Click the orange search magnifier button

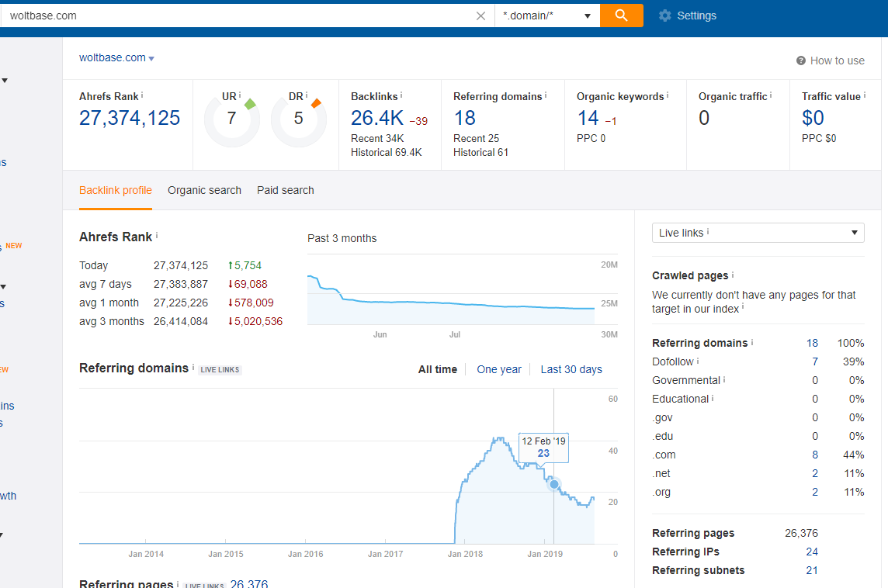coord(621,16)
